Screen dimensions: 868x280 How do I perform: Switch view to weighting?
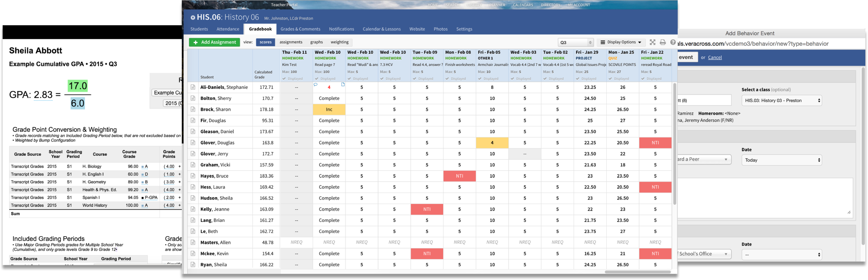tap(339, 42)
